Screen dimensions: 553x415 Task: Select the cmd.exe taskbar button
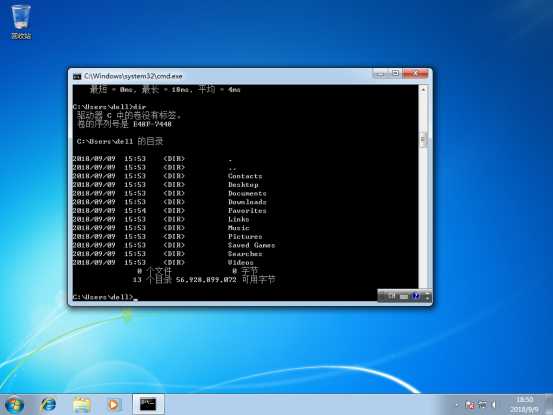coord(148,404)
